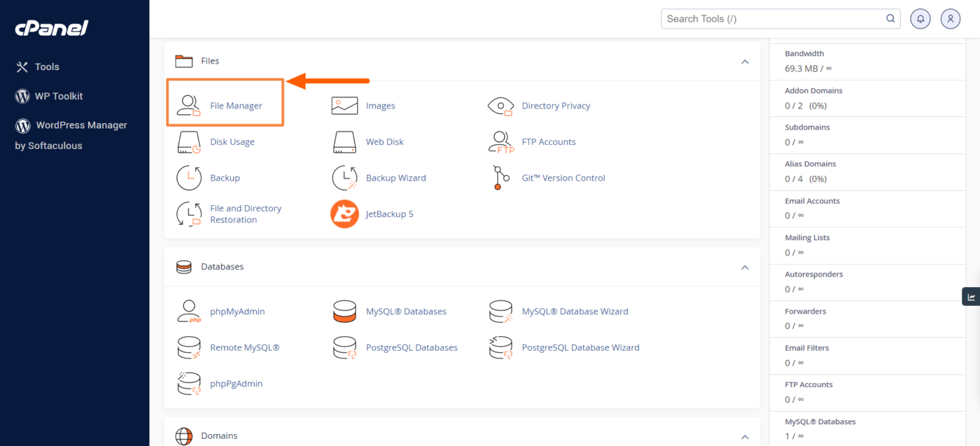This screenshot has width=980, height=446.
Task: Click the JetBackup 5 link
Action: pos(389,214)
